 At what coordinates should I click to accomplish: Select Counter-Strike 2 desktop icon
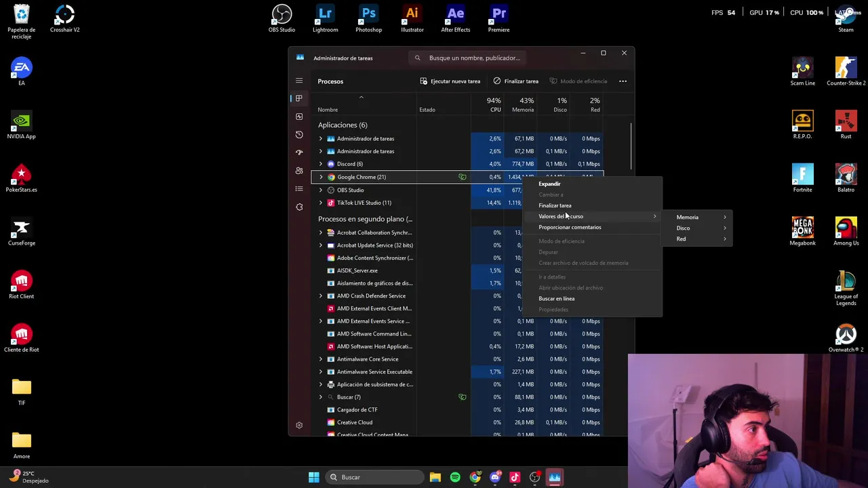tap(846, 72)
